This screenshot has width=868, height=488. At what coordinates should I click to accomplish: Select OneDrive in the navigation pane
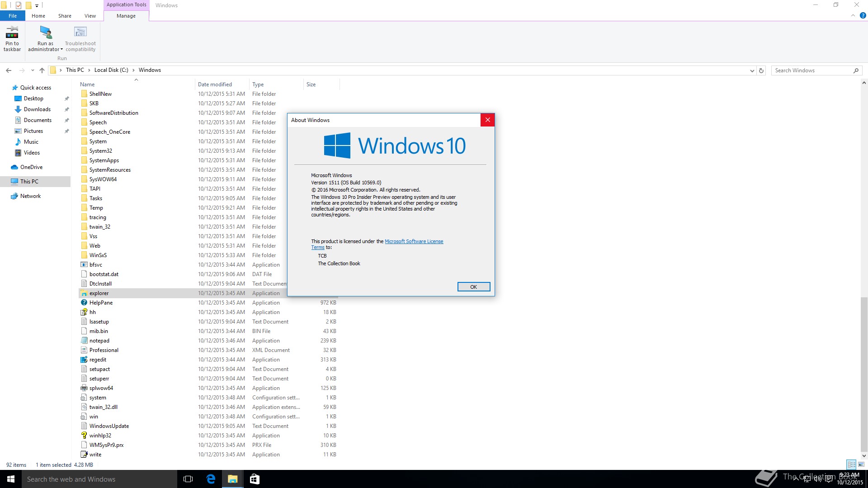click(31, 167)
